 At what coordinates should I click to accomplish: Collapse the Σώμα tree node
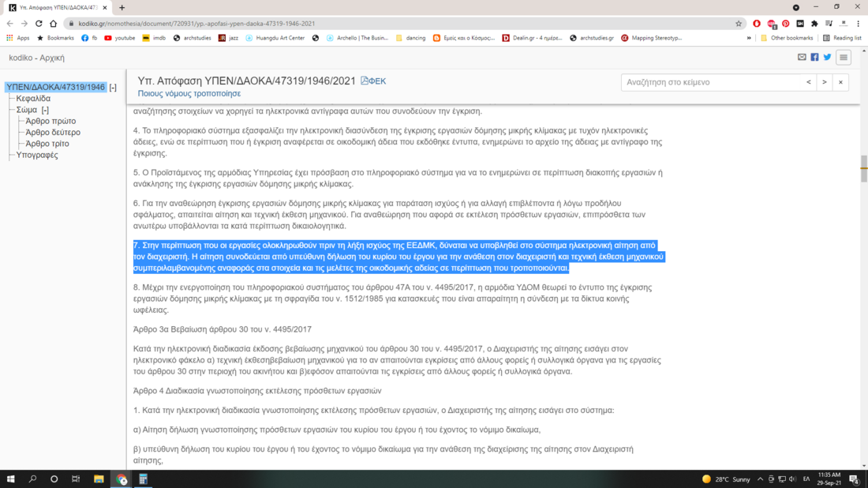pyautogui.click(x=45, y=111)
